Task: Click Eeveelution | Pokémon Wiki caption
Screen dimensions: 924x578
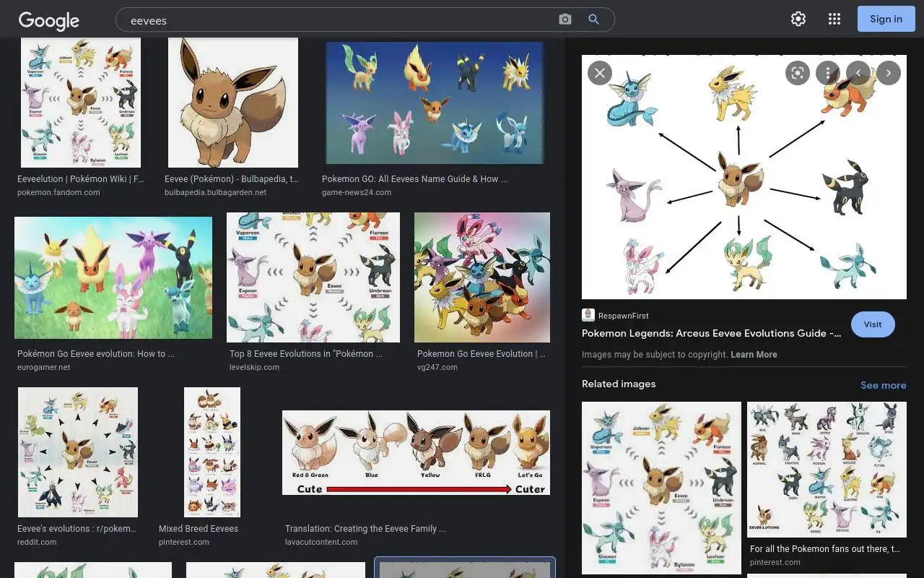Action: point(81,179)
